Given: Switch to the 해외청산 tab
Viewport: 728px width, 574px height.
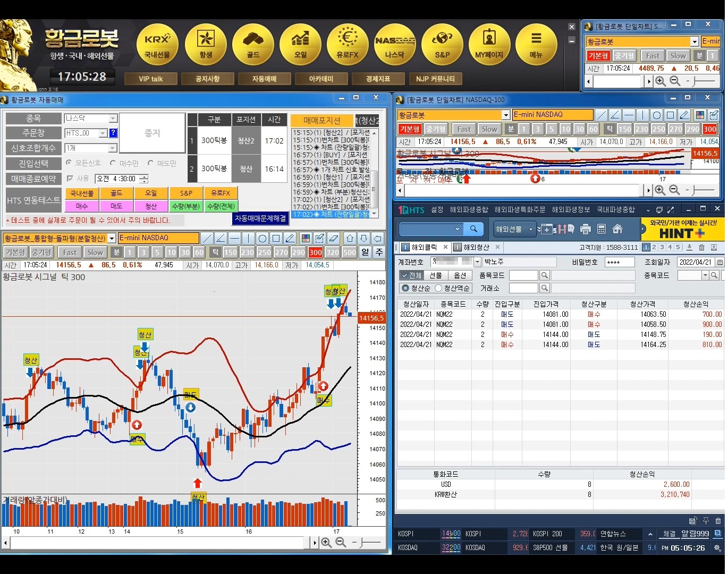Looking at the screenshot, I should tap(477, 247).
